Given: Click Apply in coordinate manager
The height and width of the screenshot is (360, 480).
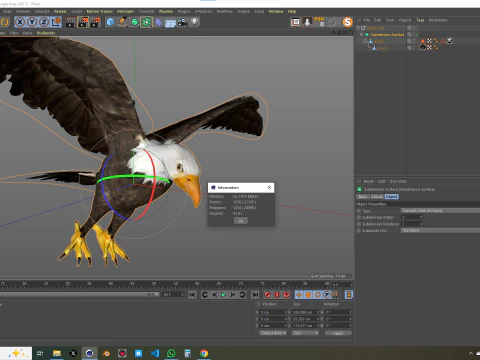Looking at the screenshot, I should coord(338,333).
